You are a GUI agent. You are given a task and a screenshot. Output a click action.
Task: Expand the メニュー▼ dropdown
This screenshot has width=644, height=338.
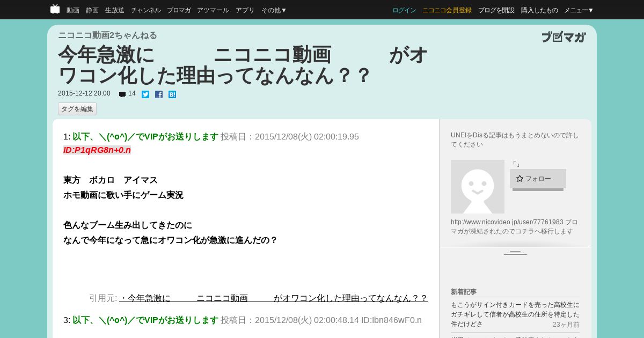pyautogui.click(x=579, y=10)
